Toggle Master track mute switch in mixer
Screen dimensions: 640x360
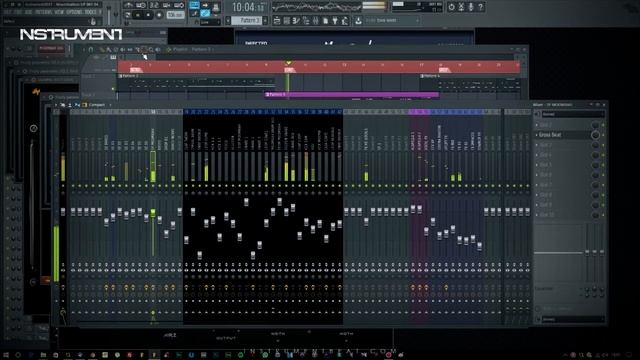pyautogui.click(x=63, y=186)
